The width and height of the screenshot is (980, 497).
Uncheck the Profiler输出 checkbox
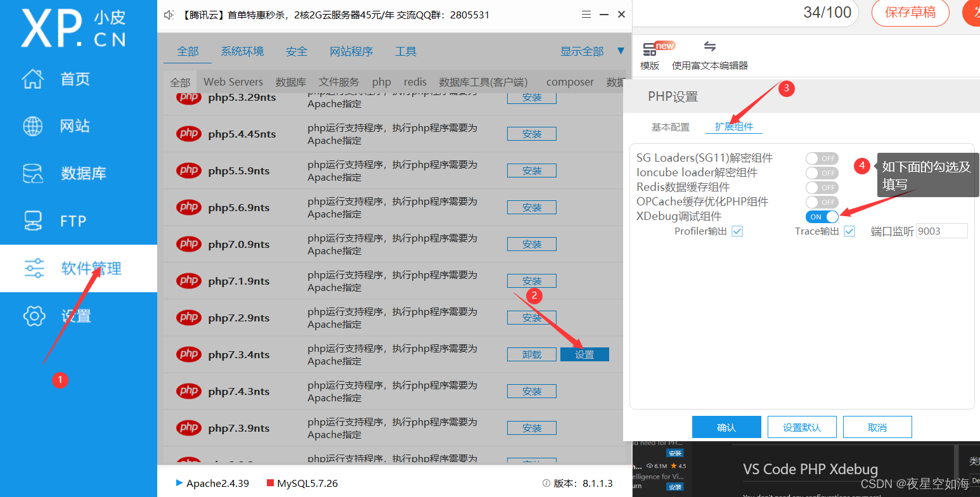tap(737, 231)
